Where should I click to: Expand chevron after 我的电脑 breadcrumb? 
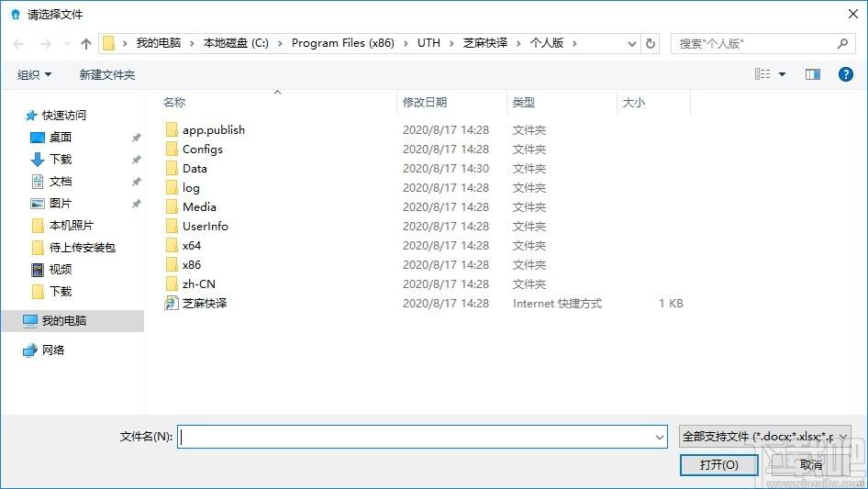click(192, 44)
